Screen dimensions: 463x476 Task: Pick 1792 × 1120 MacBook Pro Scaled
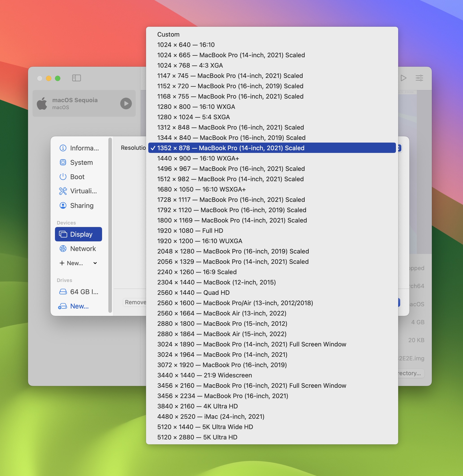click(x=272, y=210)
